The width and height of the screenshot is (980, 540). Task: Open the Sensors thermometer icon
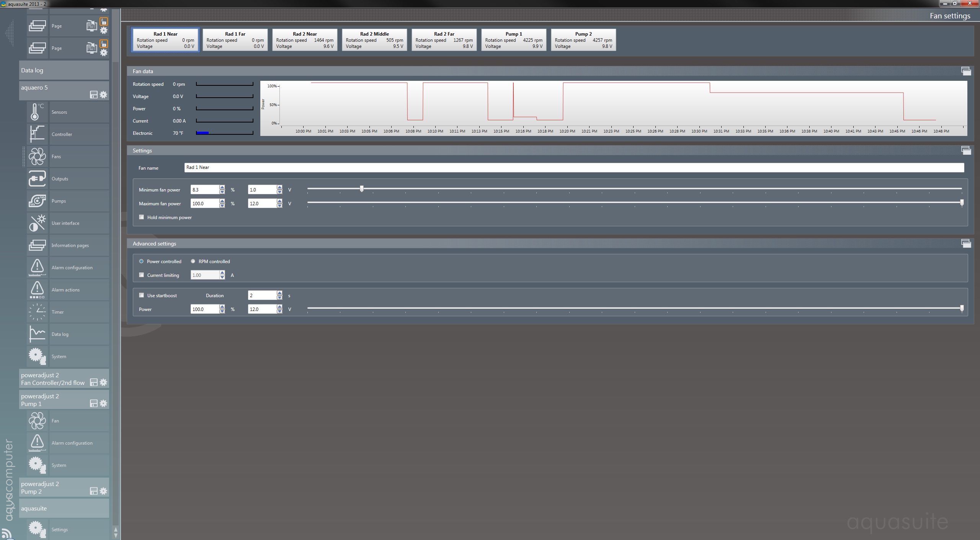tap(37, 112)
